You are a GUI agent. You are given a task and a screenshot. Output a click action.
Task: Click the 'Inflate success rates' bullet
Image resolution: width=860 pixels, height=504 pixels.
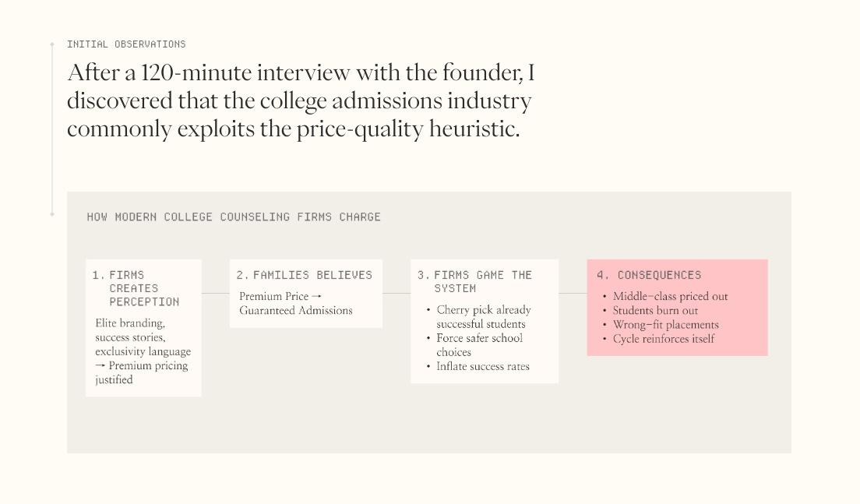[483, 366]
